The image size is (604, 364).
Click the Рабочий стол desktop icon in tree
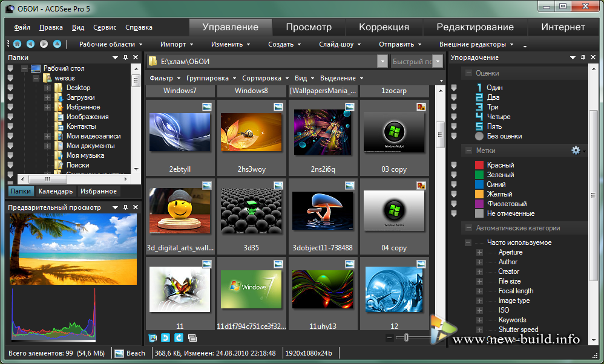pyautogui.click(x=36, y=68)
